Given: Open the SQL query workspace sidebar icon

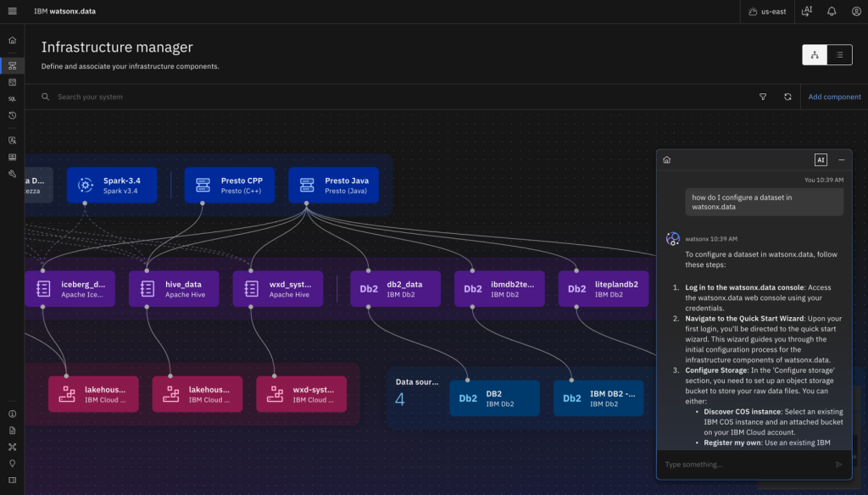Looking at the screenshot, I should click(12, 98).
